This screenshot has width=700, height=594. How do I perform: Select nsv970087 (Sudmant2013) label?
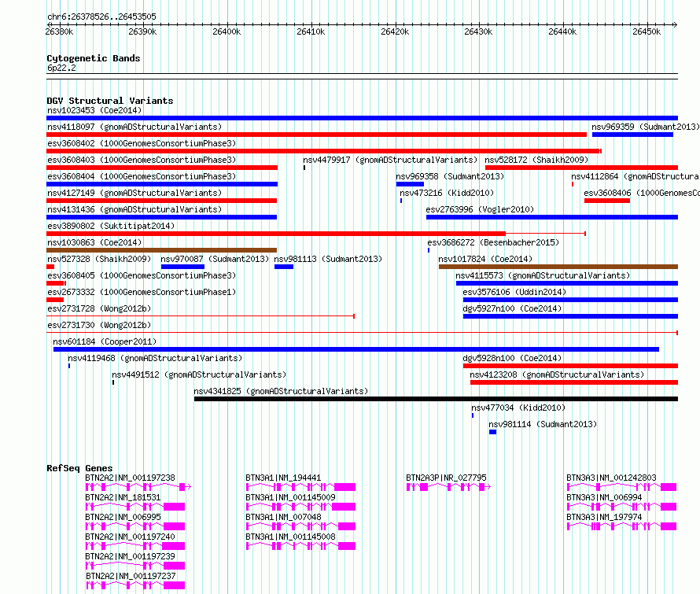pos(215,259)
